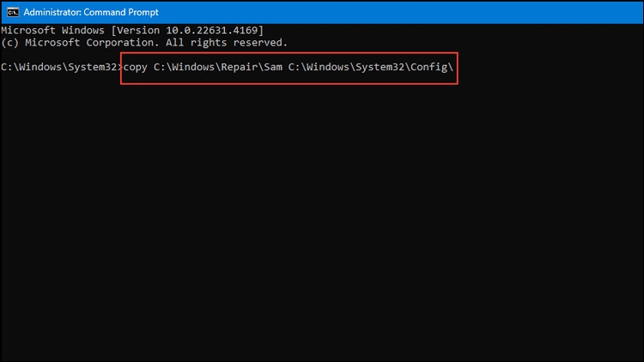Select the Administrator: Command Prompt window title
The width and height of the screenshot is (644, 362).
pyautogui.click(x=91, y=12)
